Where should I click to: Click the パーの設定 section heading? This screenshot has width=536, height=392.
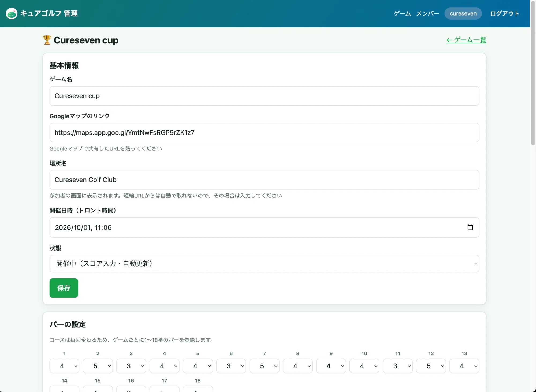[x=68, y=324]
